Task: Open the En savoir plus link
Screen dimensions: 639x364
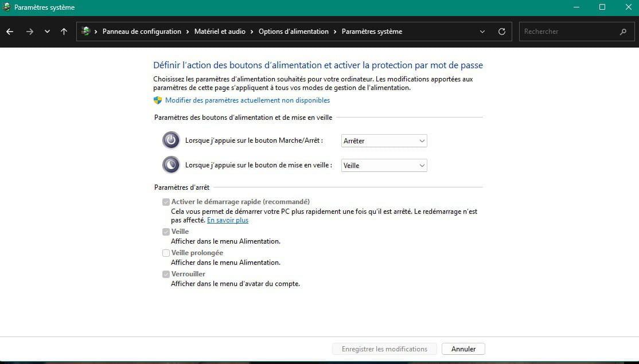Action: pos(227,220)
